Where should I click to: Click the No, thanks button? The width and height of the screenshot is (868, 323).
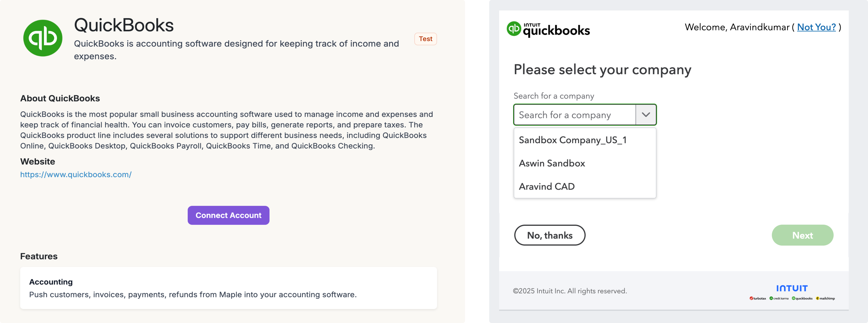coord(550,235)
